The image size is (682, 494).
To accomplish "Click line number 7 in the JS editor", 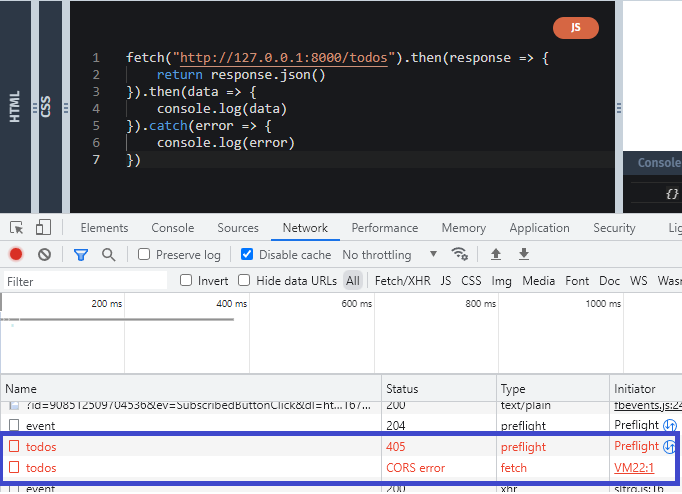I will [96, 160].
